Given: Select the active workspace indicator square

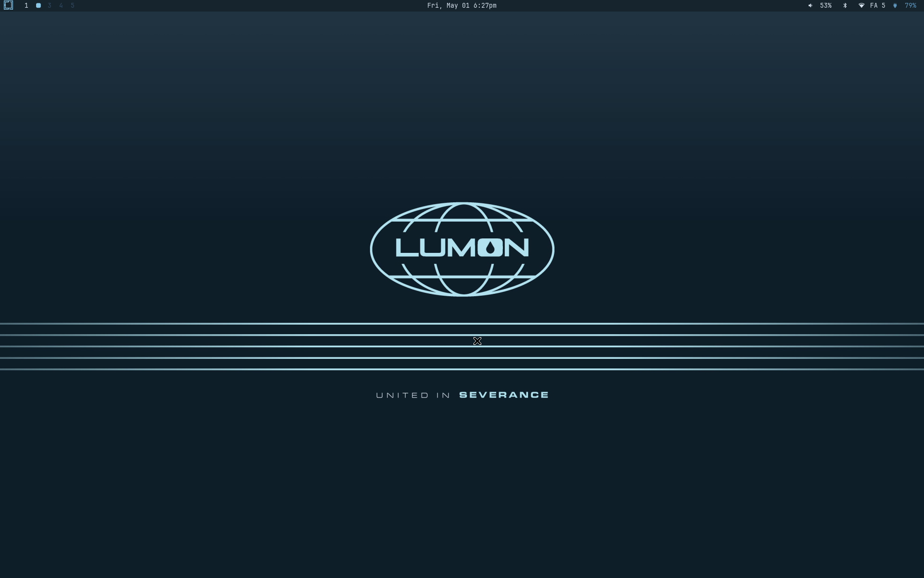Looking at the screenshot, I should pyautogui.click(x=38, y=6).
